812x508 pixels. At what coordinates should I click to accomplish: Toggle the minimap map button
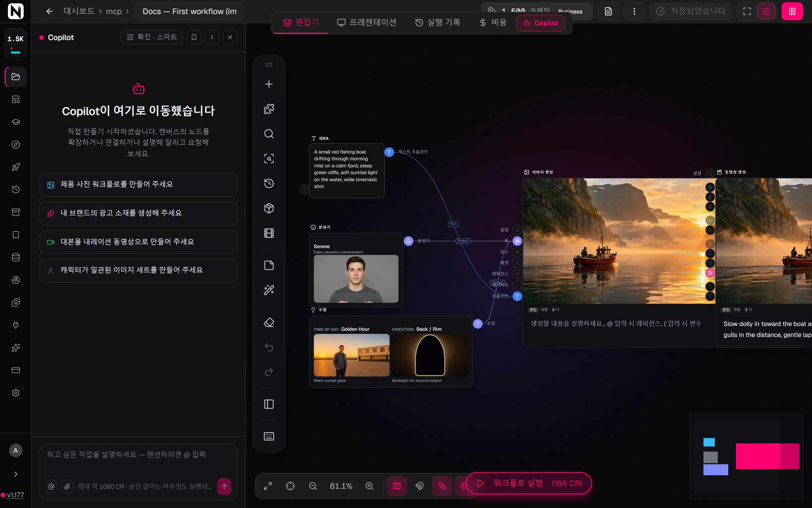click(397, 486)
